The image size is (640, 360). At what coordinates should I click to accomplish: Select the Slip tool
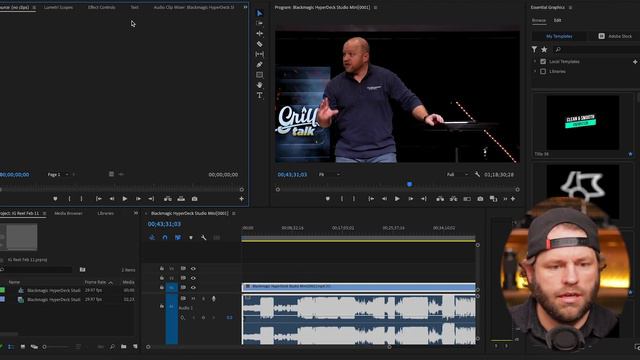coord(260,54)
